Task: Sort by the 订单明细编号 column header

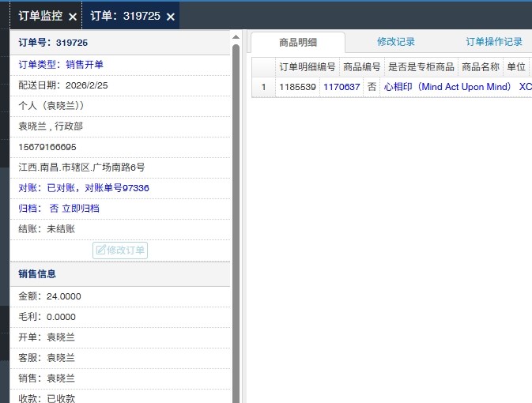Action: tap(307, 67)
